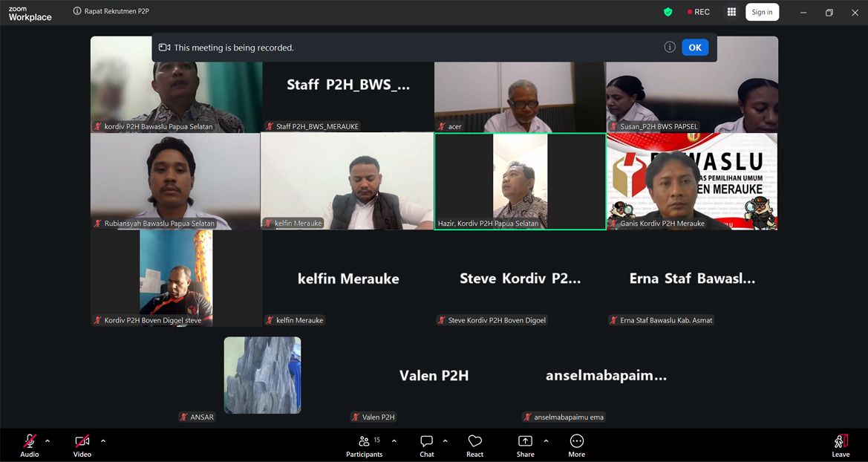Select the anselmabapaimu ema name tile

[606, 376]
